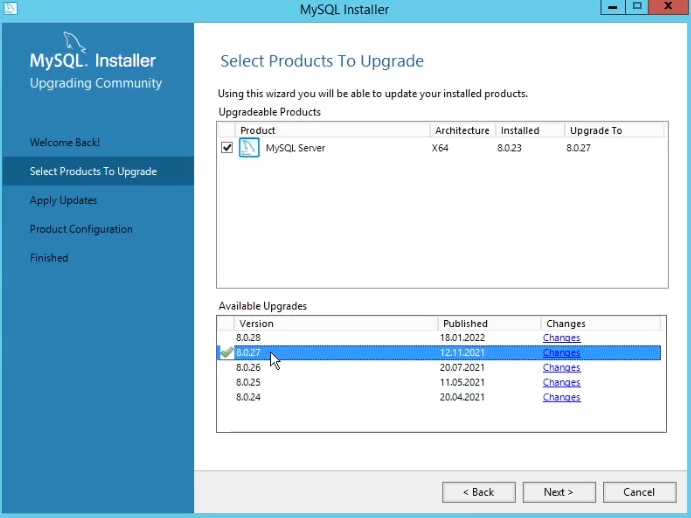
Task: Cancel the upgrade wizard
Action: [639, 492]
